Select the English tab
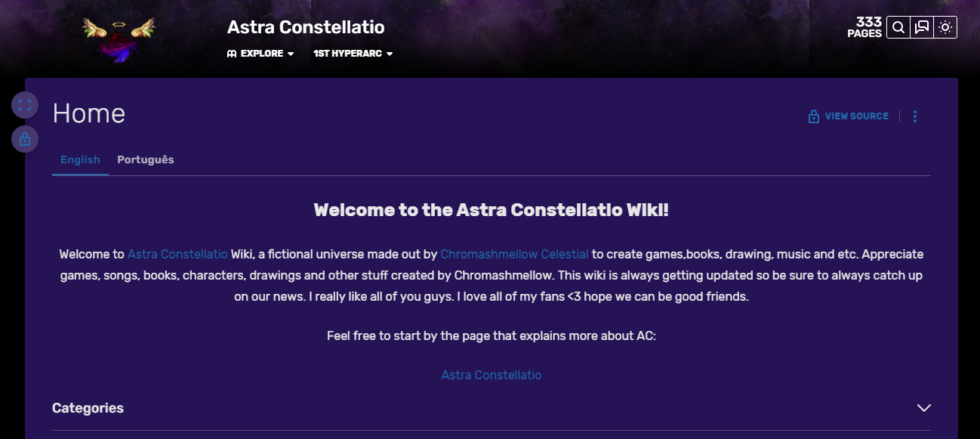Screen dimensions: 980x439 80,159
